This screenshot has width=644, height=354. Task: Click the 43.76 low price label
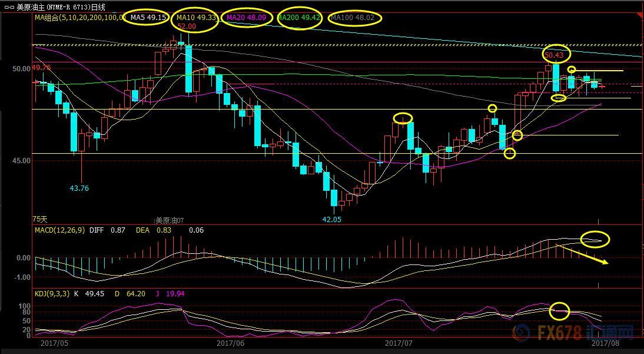79,188
